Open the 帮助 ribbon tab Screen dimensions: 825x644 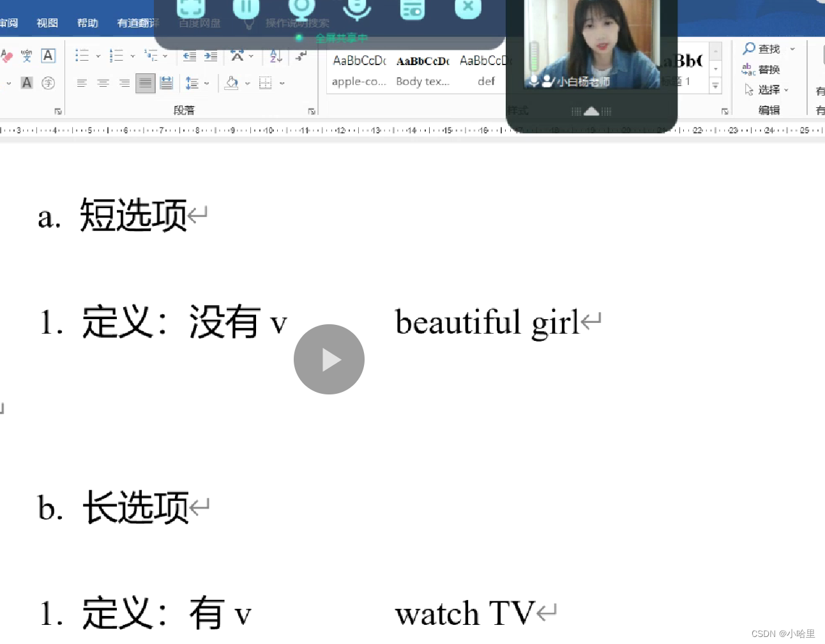pos(87,23)
